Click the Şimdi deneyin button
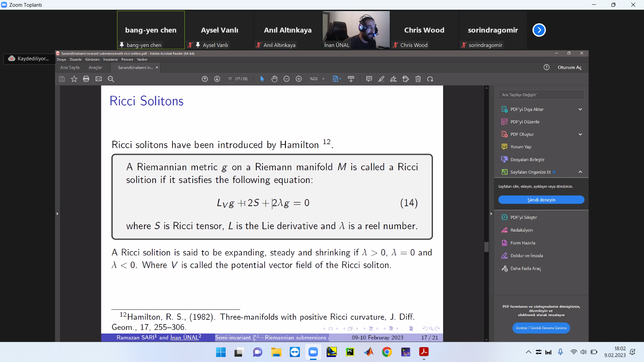 541,200
